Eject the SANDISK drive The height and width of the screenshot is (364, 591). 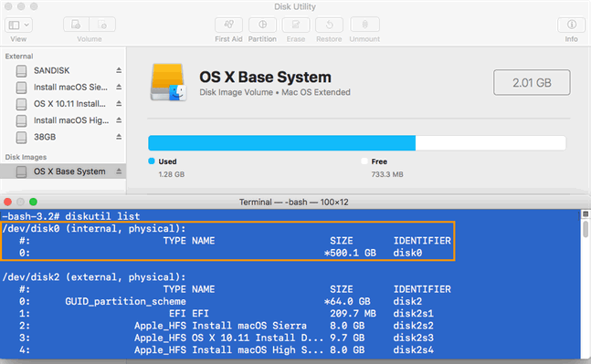coord(119,70)
